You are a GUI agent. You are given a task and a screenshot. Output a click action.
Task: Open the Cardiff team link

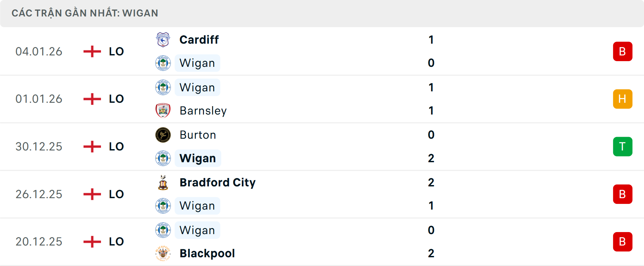[x=199, y=40]
